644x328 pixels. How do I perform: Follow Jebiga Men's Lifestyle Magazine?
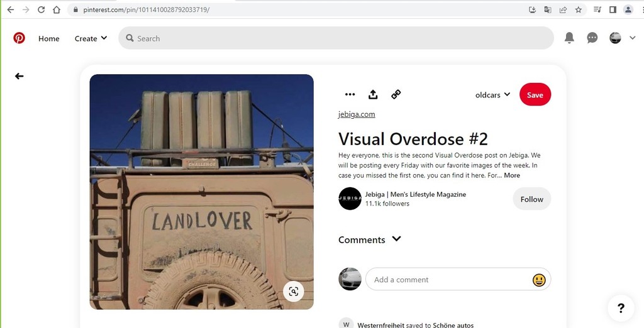pyautogui.click(x=531, y=199)
